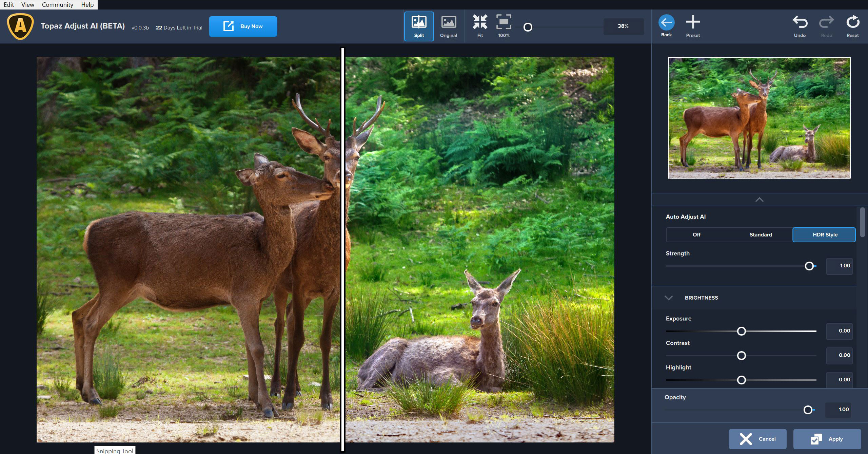
Task: Open the Edit menu
Action: [8, 4]
